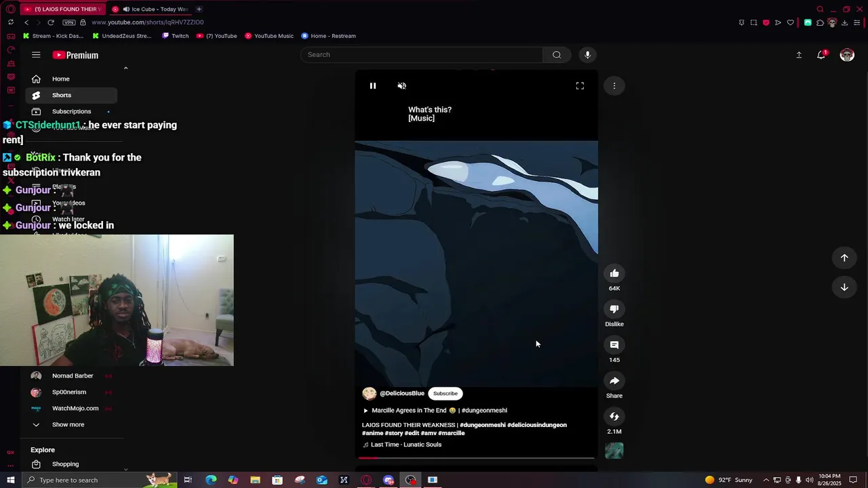Show hidden system tray icons
This screenshot has height=488, width=868.
pyautogui.click(x=766, y=480)
